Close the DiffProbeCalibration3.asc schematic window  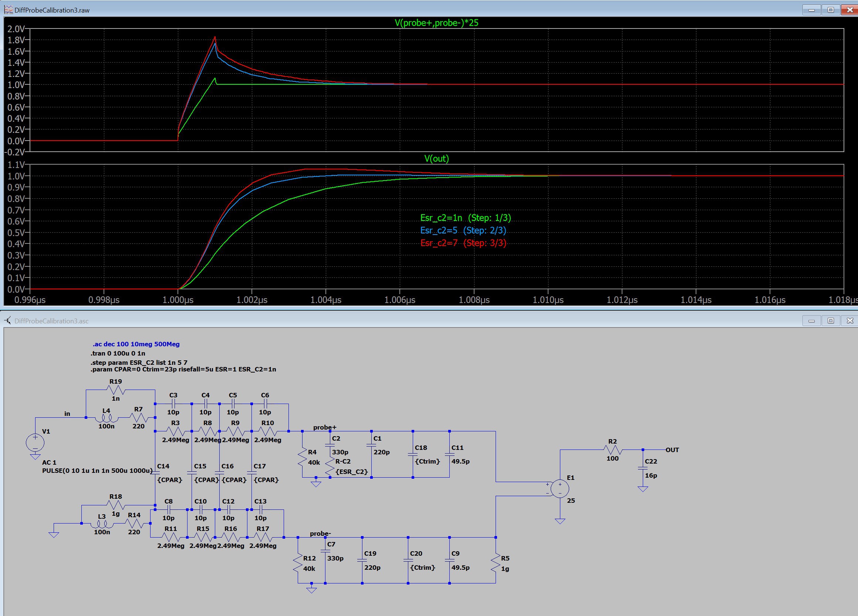[849, 321]
